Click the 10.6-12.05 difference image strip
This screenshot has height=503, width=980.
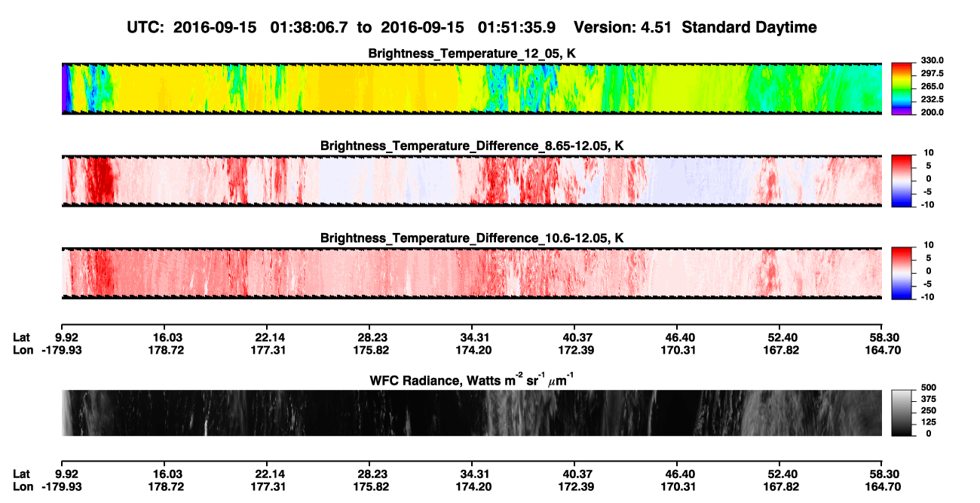tap(471, 273)
